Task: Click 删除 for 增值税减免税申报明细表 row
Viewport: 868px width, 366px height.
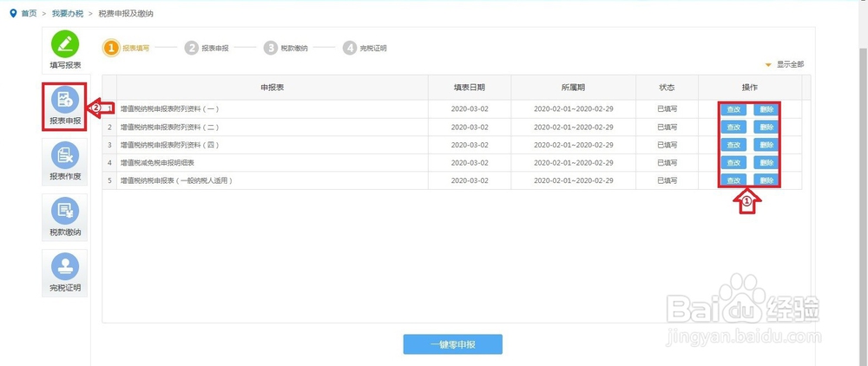Action: click(766, 162)
